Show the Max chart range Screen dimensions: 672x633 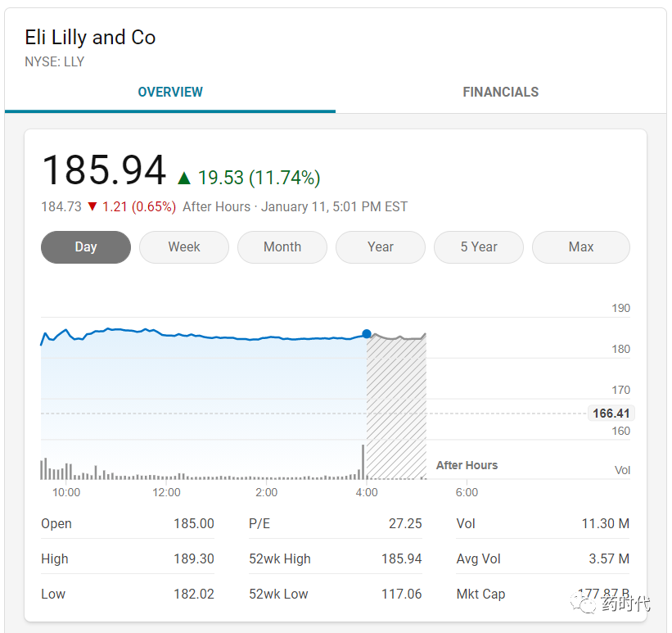[580, 247]
